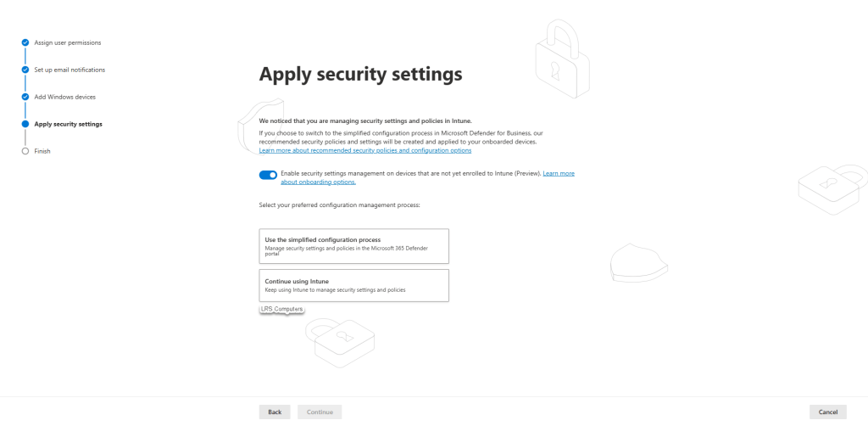The height and width of the screenshot is (426, 868).
Task: Go to the Assign user permissions step label
Action: [68, 42]
